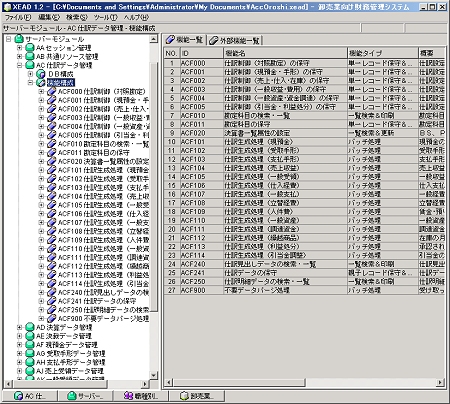Screen dimensions: 450x404
Task: Open the ツール(T) menu
Action: (105, 17)
